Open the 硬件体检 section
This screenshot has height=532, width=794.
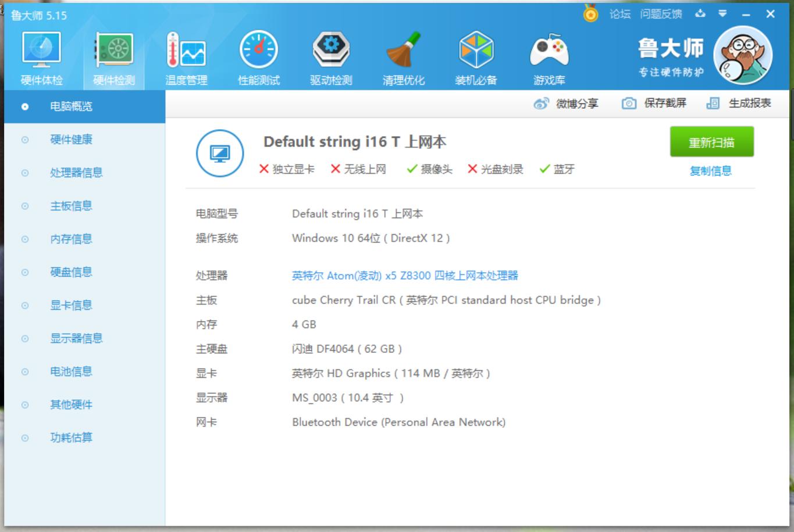(x=41, y=56)
